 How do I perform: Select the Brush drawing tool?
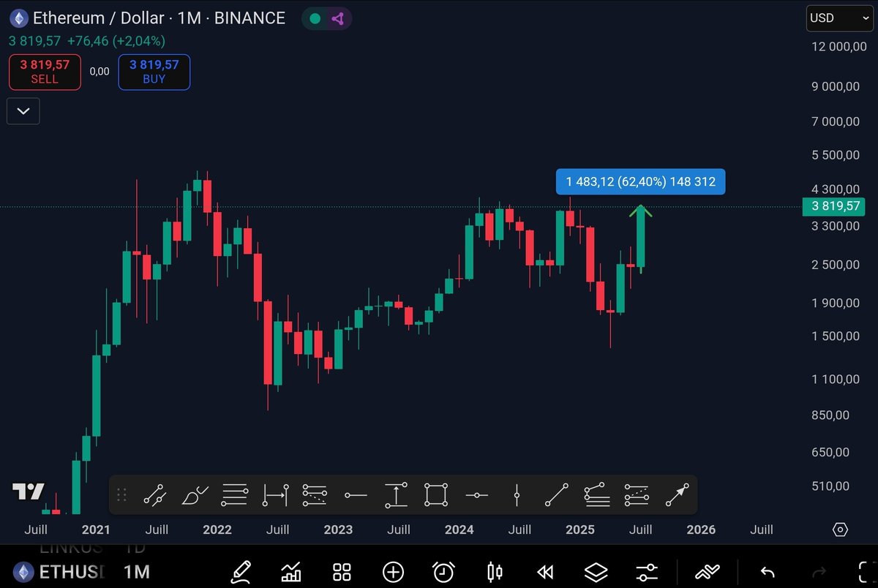[x=195, y=495]
